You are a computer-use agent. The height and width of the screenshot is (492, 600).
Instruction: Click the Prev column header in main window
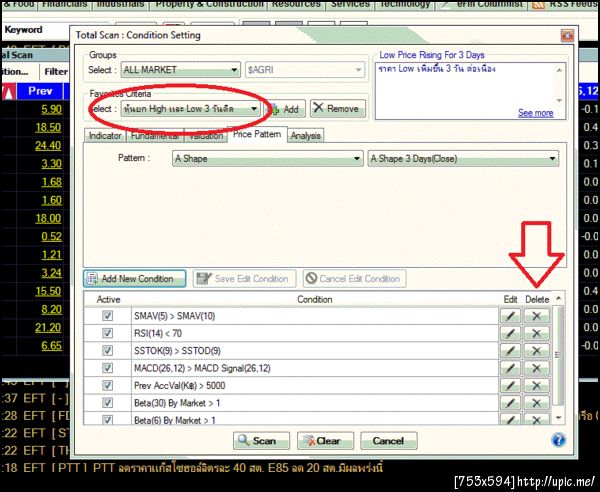click(40, 91)
